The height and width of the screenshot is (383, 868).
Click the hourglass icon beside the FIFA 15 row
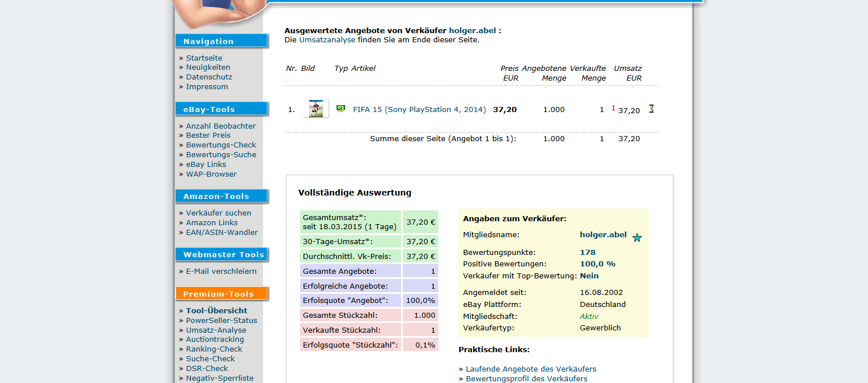651,109
